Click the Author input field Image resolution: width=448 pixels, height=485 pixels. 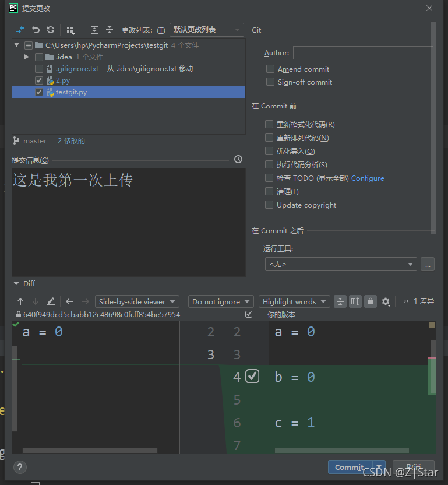(x=363, y=52)
